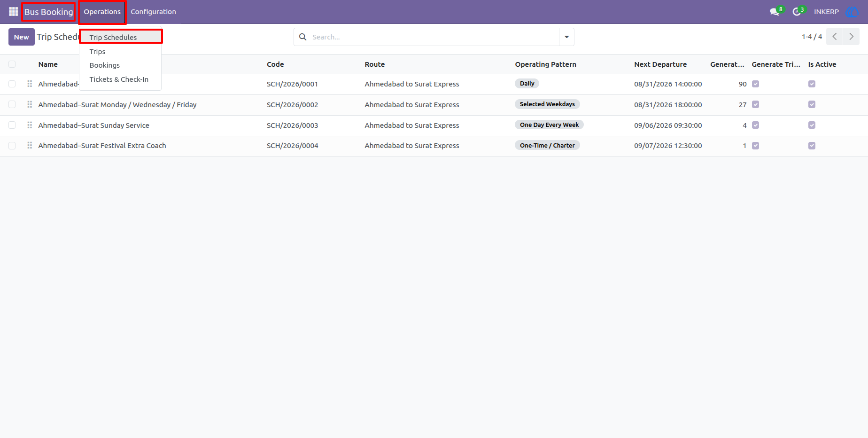Image resolution: width=868 pixels, height=438 pixels.
Task: Toggle Generate Trips for SCH/2026/0003
Action: pos(755,125)
